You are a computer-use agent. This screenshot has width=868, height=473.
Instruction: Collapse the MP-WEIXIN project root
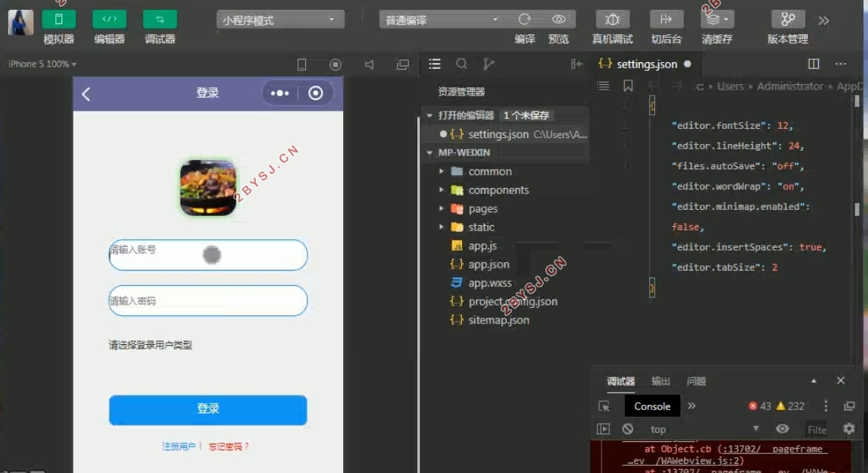pyautogui.click(x=429, y=152)
